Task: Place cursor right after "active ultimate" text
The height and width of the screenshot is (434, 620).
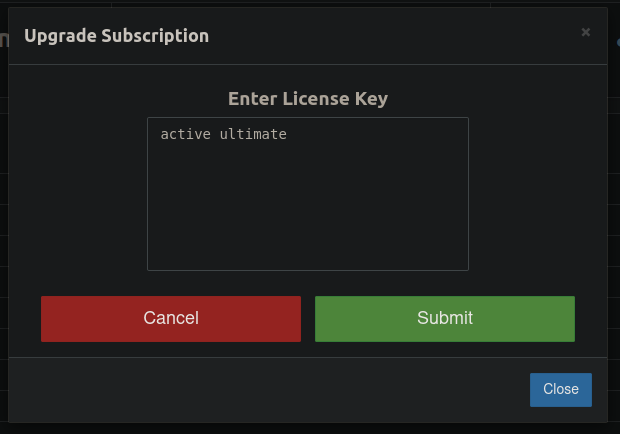Action: pyautogui.click(x=289, y=134)
